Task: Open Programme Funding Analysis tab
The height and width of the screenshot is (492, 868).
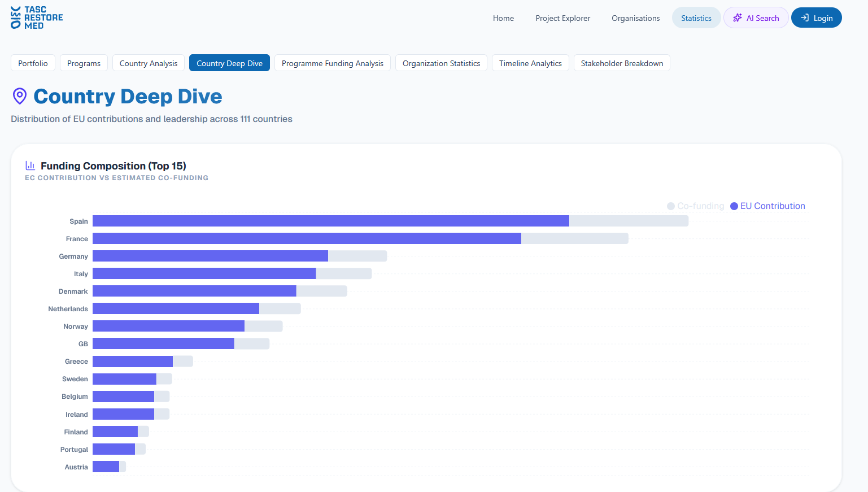Action: pos(333,63)
